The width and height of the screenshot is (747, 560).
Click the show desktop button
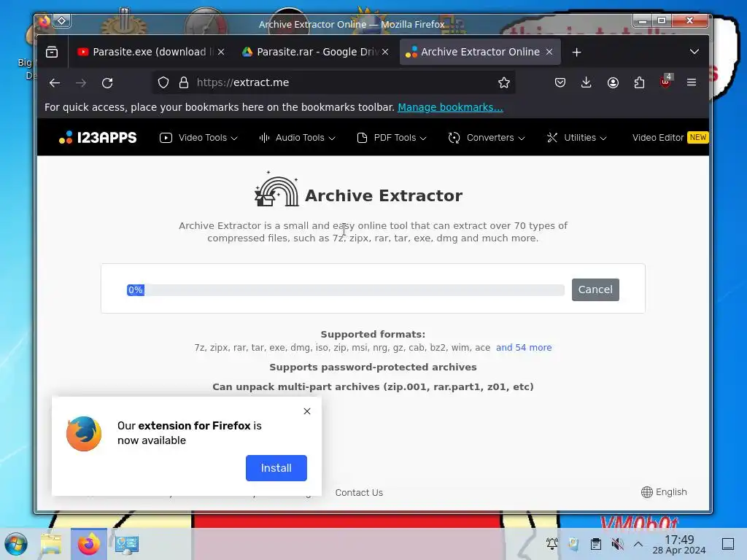(x=728, y=544)
